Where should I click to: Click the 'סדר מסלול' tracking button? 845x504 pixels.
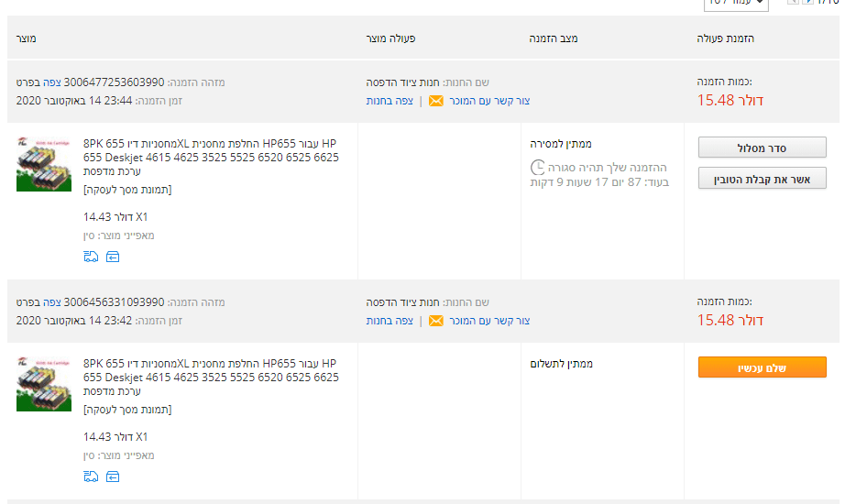click(762, 148)
